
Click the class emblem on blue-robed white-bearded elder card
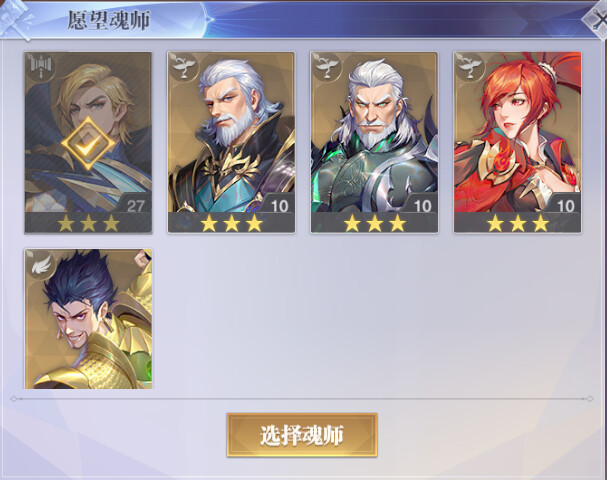click(x=183, y=66)
